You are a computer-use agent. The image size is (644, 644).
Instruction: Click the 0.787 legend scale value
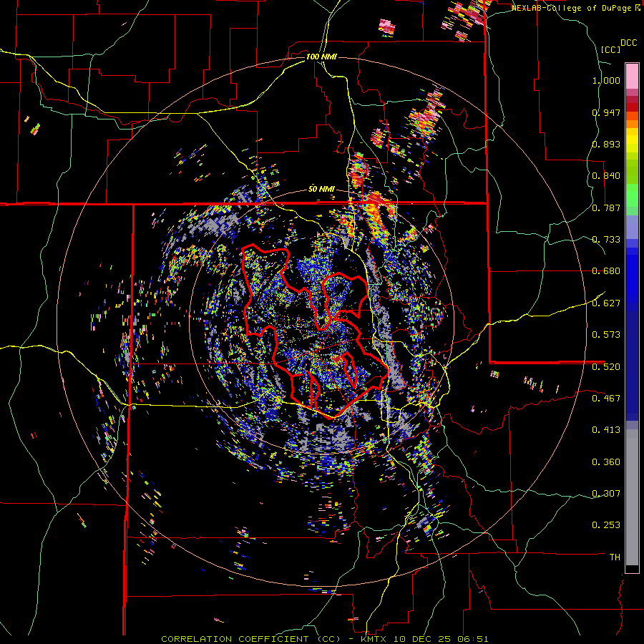[x=606, y=208]
